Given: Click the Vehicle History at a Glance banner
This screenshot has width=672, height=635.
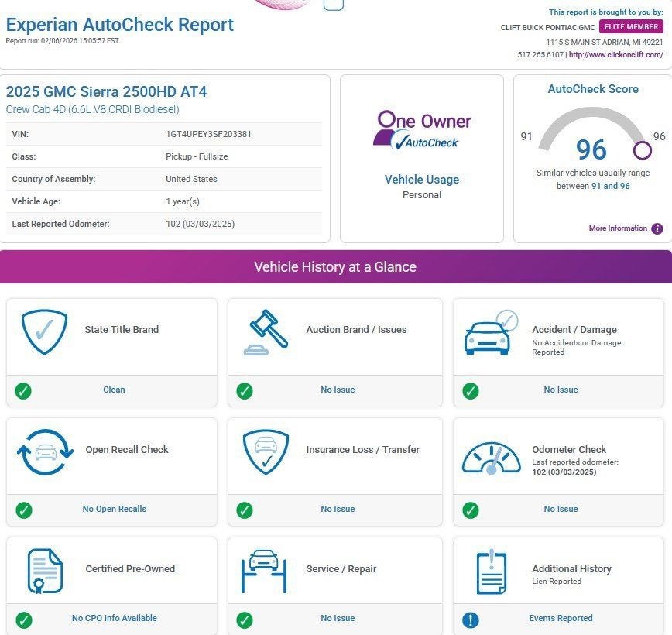Looking at the screenshot, I should (x=336, y=267).
